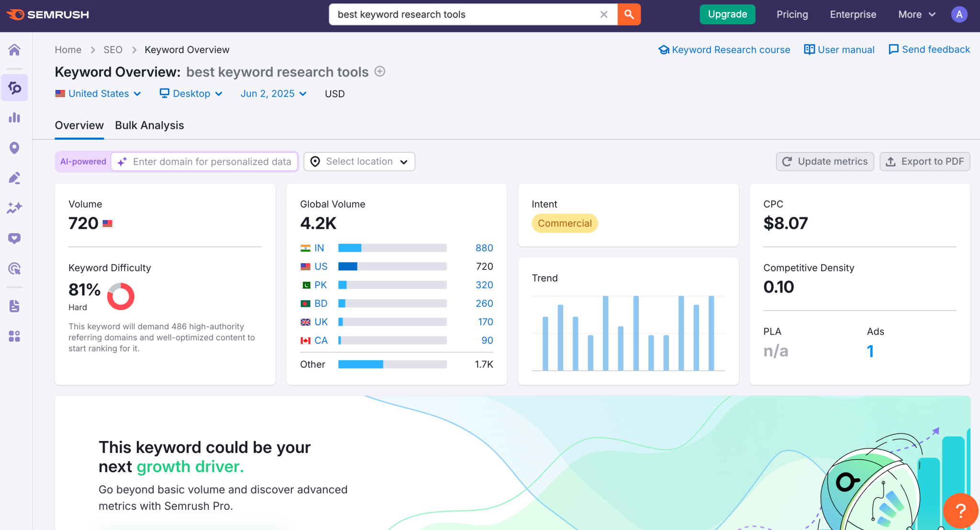Image resolution: width=980 pixels, height=530 pixels.
Task: Switch to the Bulk Analysis tab
Action: pyautogui.click(x=149, y=125)
